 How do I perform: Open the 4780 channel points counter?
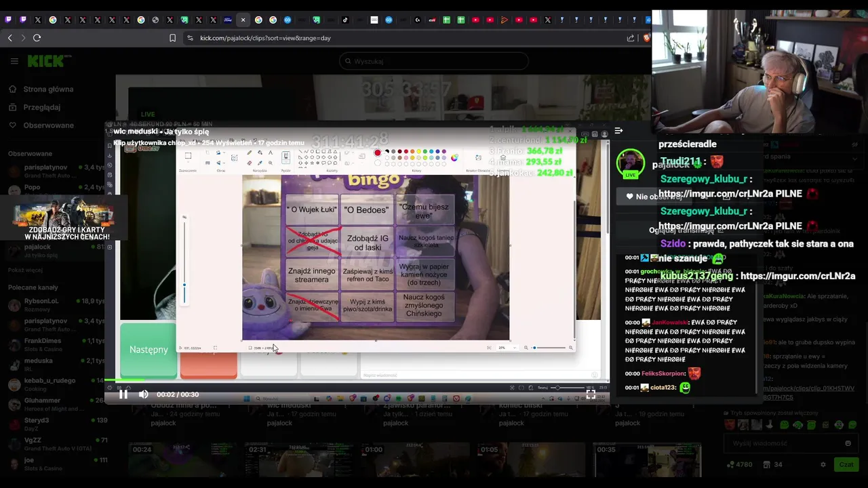click(x=739, y=464)
